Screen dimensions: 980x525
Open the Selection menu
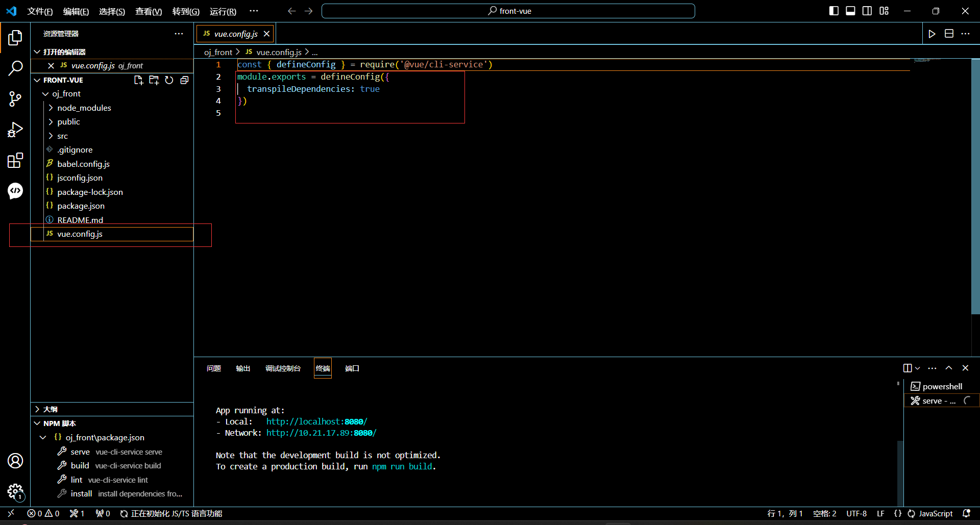pyautogui.click(x=112, y=11)
